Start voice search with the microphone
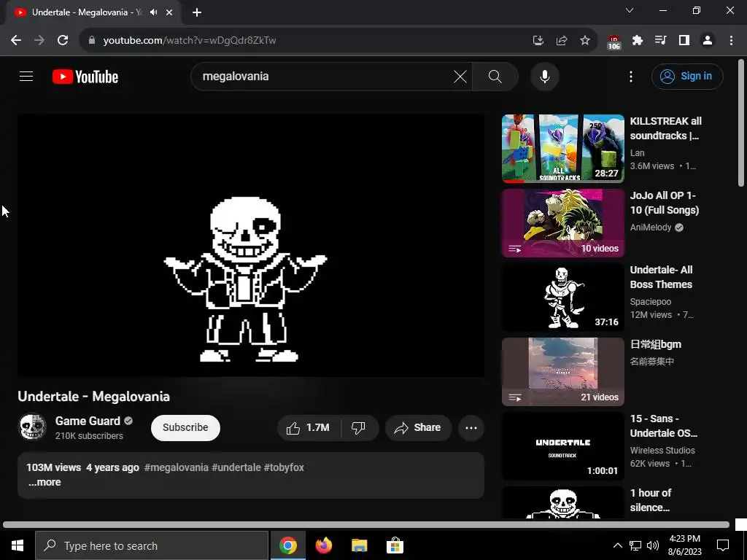 [544, 76]
